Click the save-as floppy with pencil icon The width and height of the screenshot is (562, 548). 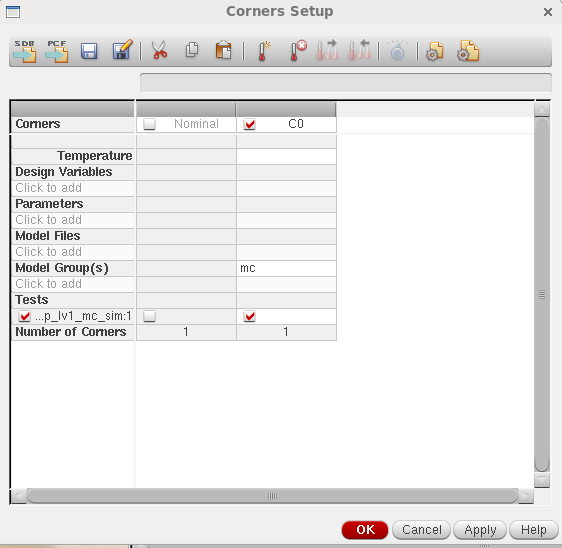122,50
